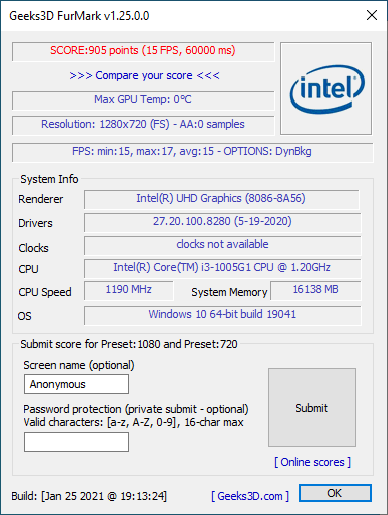Confirm the dialog with OK
The image size is (388, 515).
point(335,493)
